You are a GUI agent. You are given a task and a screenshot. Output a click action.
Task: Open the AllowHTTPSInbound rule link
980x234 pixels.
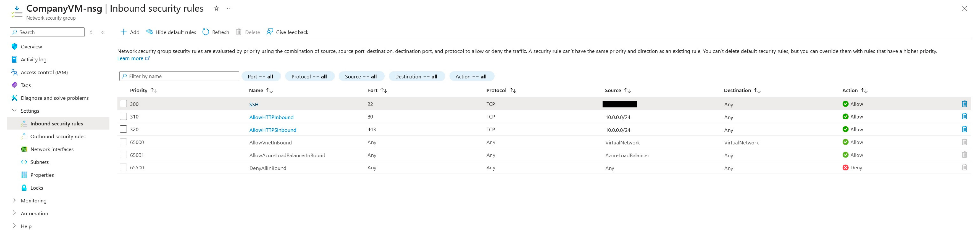click(272, 130)
